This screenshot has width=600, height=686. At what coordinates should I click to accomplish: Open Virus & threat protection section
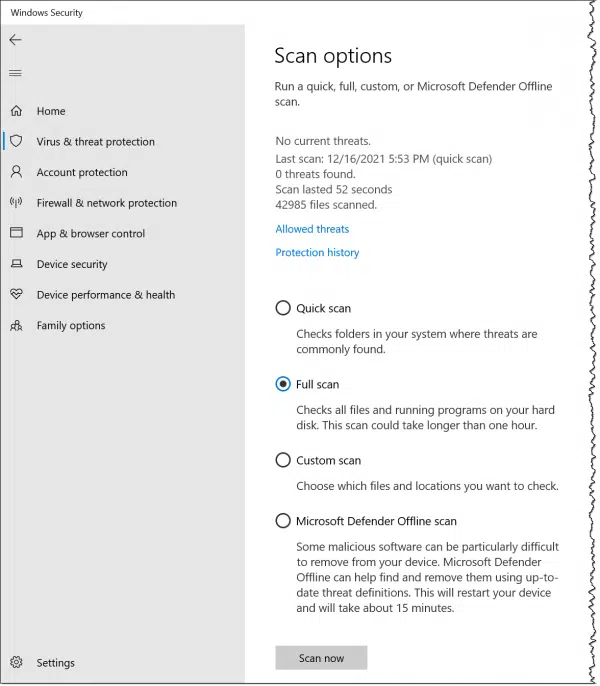pyautogui.click(x=95, y=142)
